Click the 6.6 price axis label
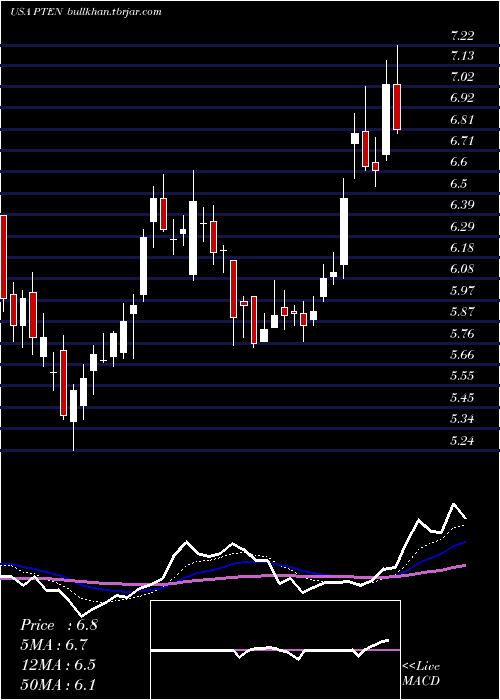This screenshot has width=500, height=700. tap(459, 162)
